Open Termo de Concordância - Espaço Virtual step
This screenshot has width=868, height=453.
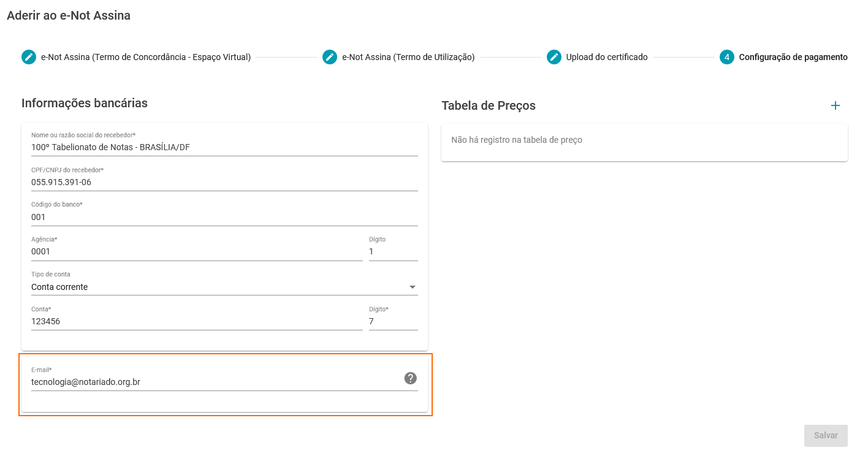(x=146, y=57)
